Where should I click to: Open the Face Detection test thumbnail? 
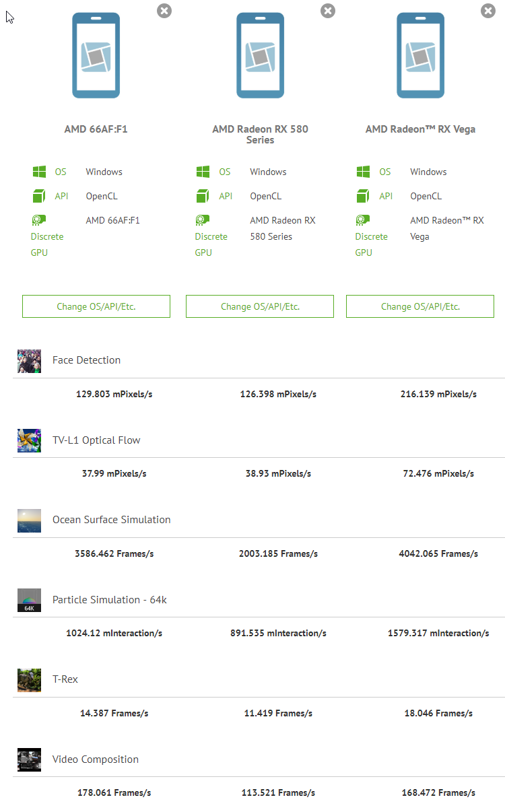click(29, 361)
